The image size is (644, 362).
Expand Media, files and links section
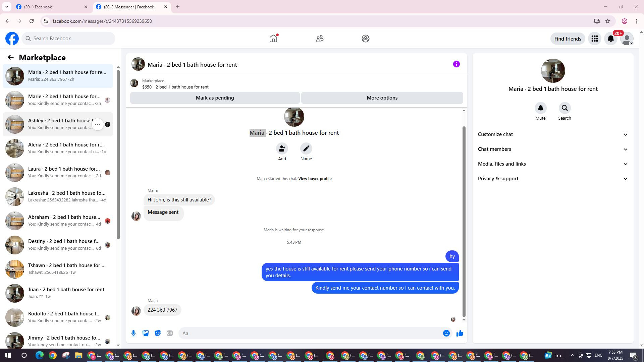pos(553,164)
